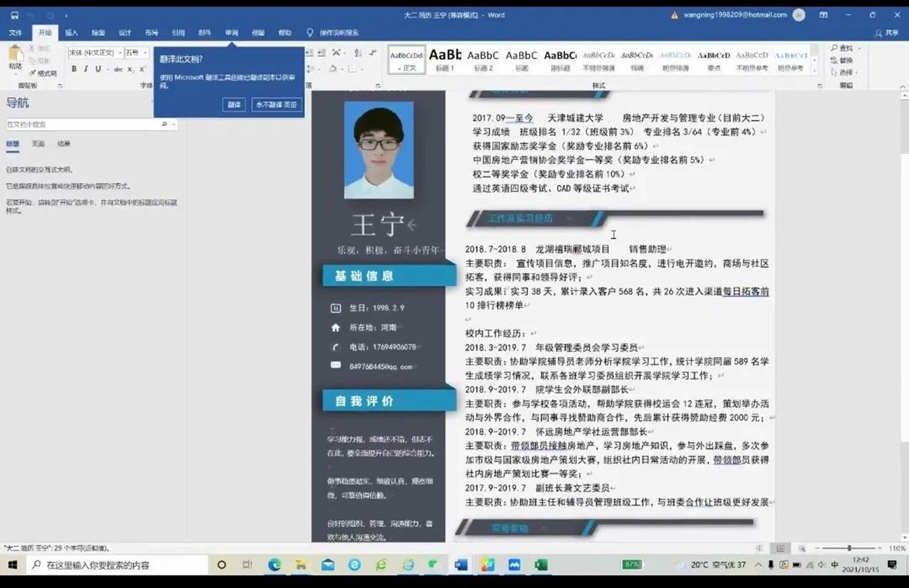The height and width of the screenshot is (588, 909).
Task: Click the sort icon in paragraph group
Action: click(357, 52)
